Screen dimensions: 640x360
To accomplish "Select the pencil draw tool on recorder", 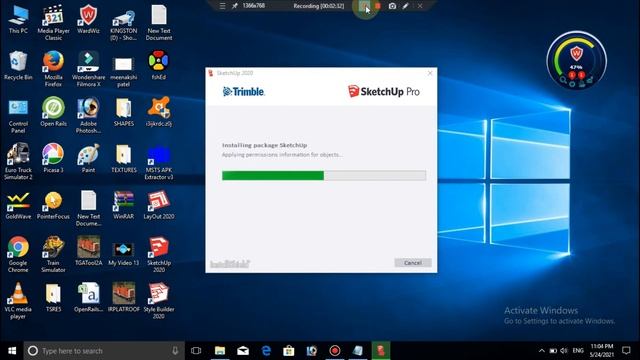I will pos(405,6).
